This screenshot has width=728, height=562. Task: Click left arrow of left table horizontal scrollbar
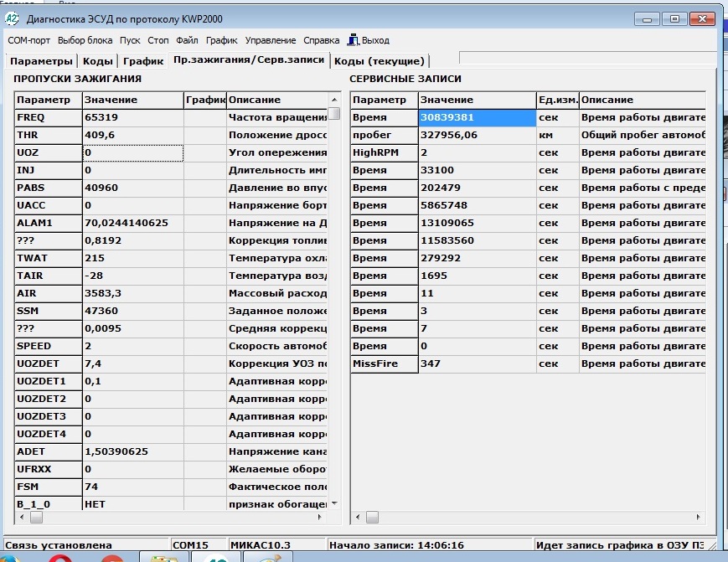23,517
